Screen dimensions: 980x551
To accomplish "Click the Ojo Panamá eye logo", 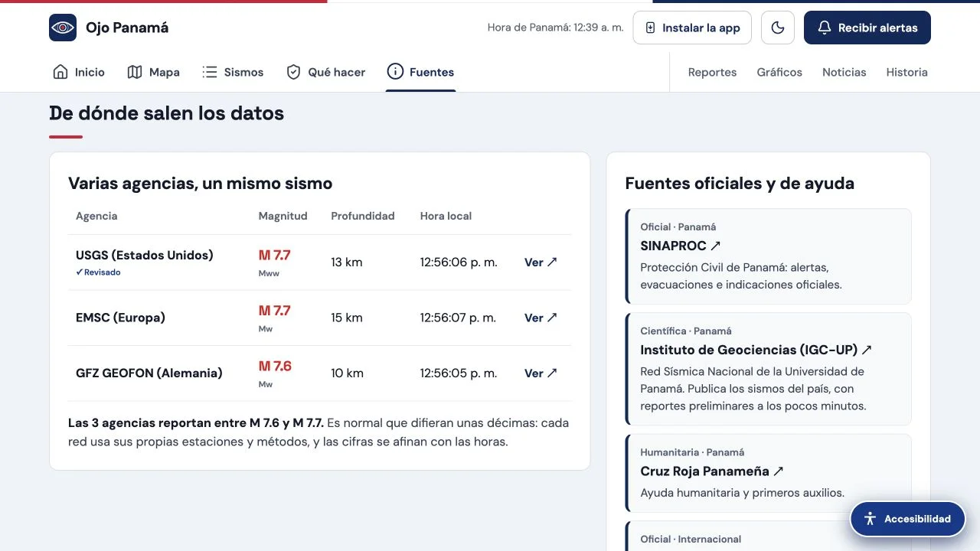I will [63, 28].
